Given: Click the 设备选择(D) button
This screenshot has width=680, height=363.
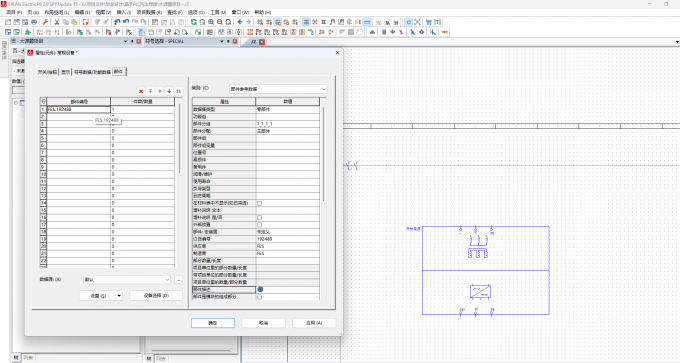Looking at the screenshot, I should coord(156,296).
